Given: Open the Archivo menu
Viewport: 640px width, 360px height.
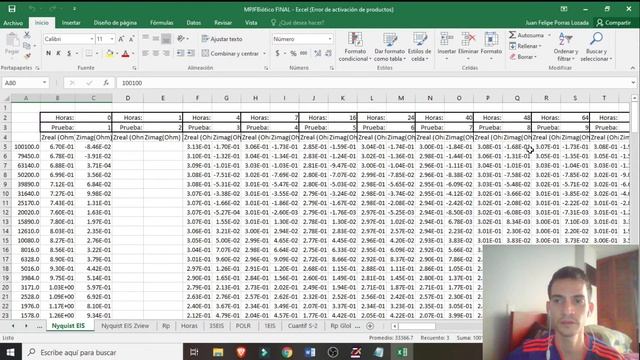Looking at the screenshot, I should (13, 23).
